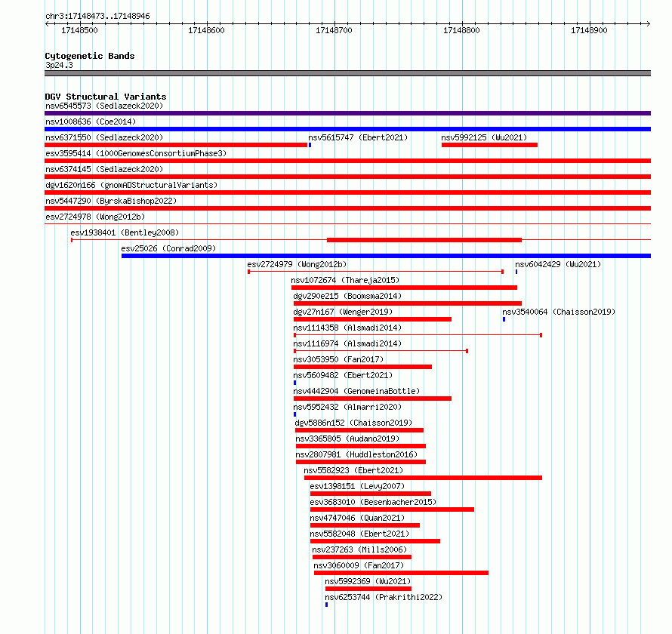The width and height of the screenshot is (672, 634).
Task: Select esv25026 (Conrad2009) label
Action: click(x=168, y=248)
